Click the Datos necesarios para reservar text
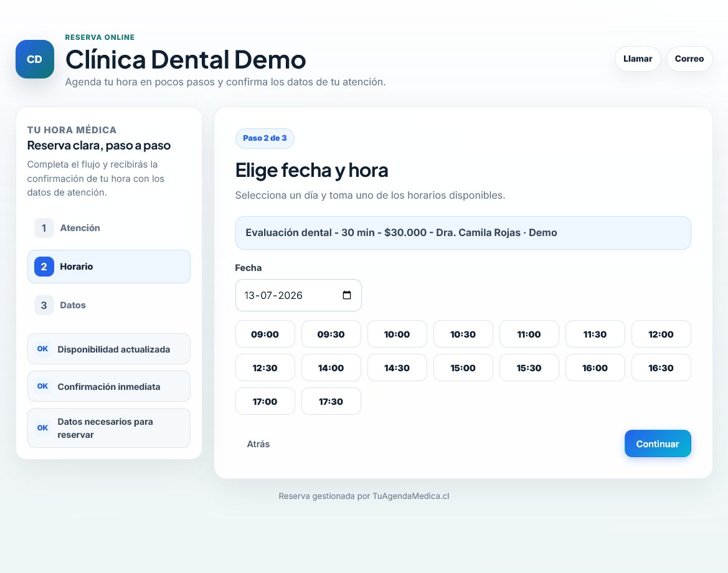Screen dimensions: 728x573 [105, 428]
